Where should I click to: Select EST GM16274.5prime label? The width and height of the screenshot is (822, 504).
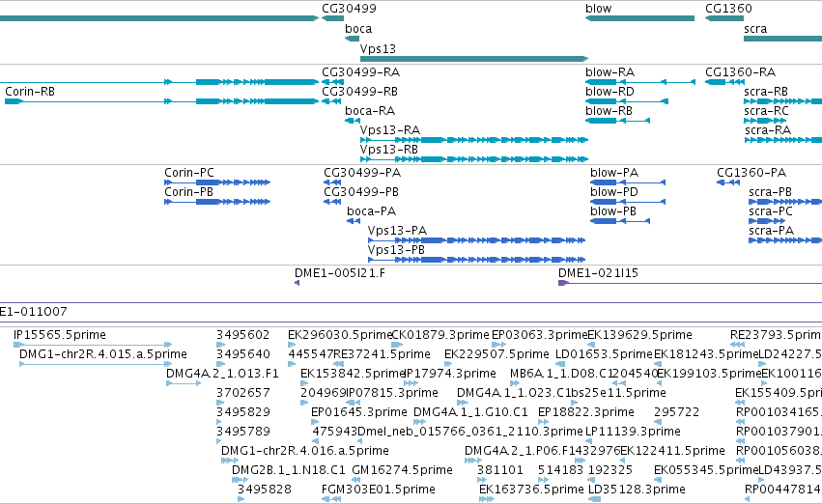pyautogui.click(x=403, y=471)
